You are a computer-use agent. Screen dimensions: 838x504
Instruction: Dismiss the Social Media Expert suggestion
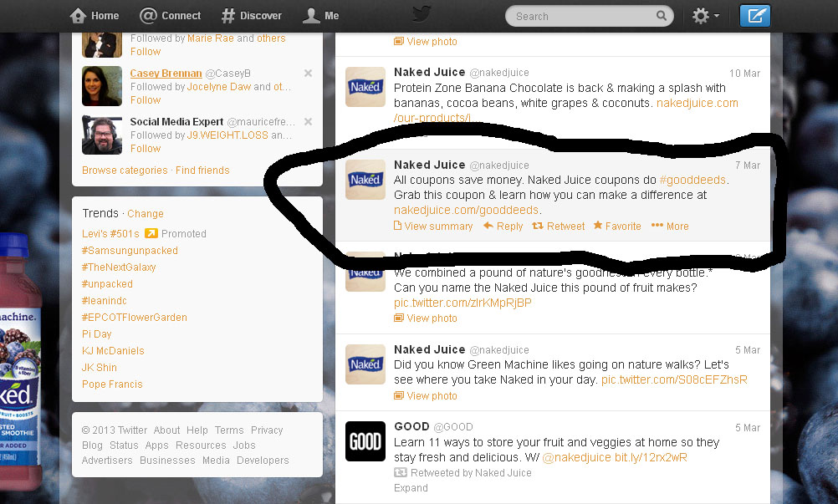click(x=308, y=122)
